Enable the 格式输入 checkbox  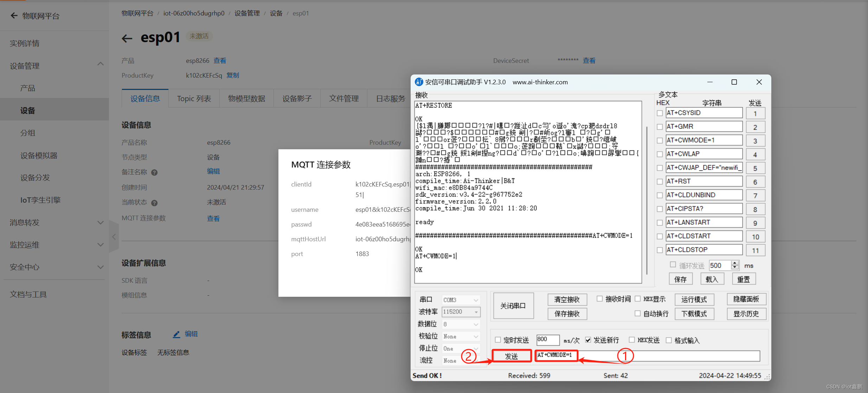coord(669,340)
